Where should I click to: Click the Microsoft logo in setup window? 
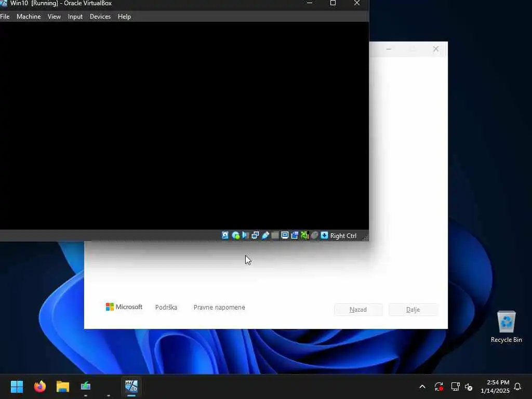point(124,307)
